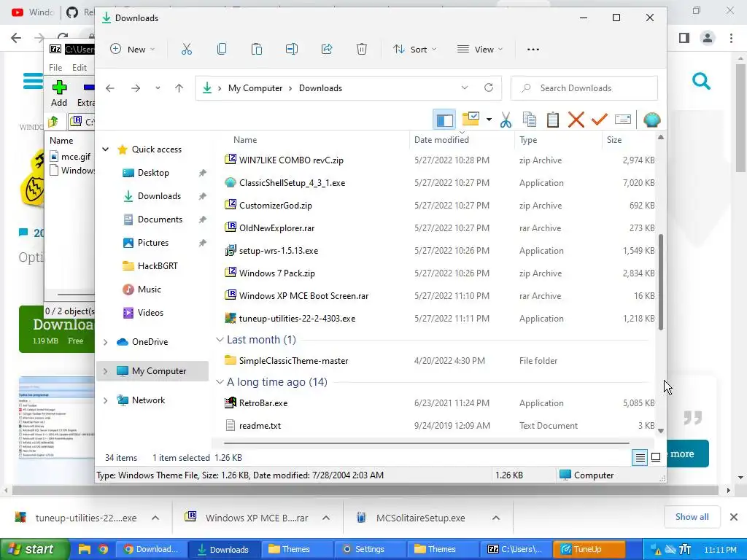Click the TuneUp taskbar button
Viewport: 747px width, 560px height.
[x=589, y=549]
